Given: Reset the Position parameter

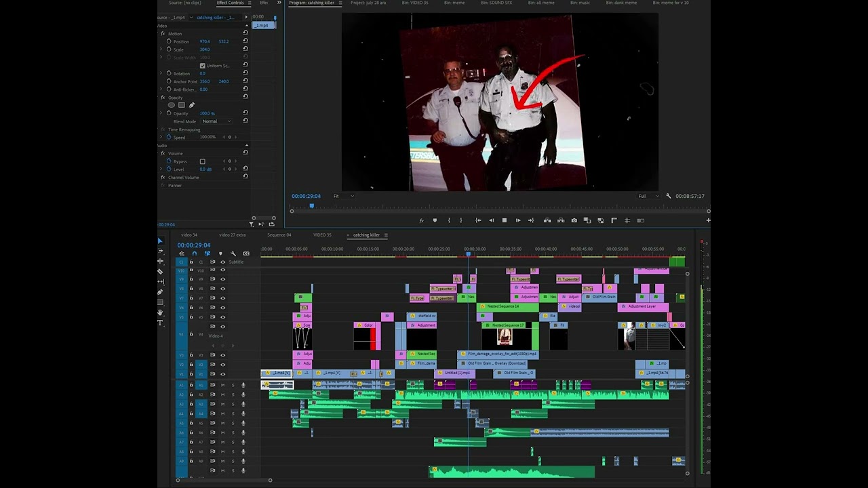Looking at the screenshot, I should point(245,41).
